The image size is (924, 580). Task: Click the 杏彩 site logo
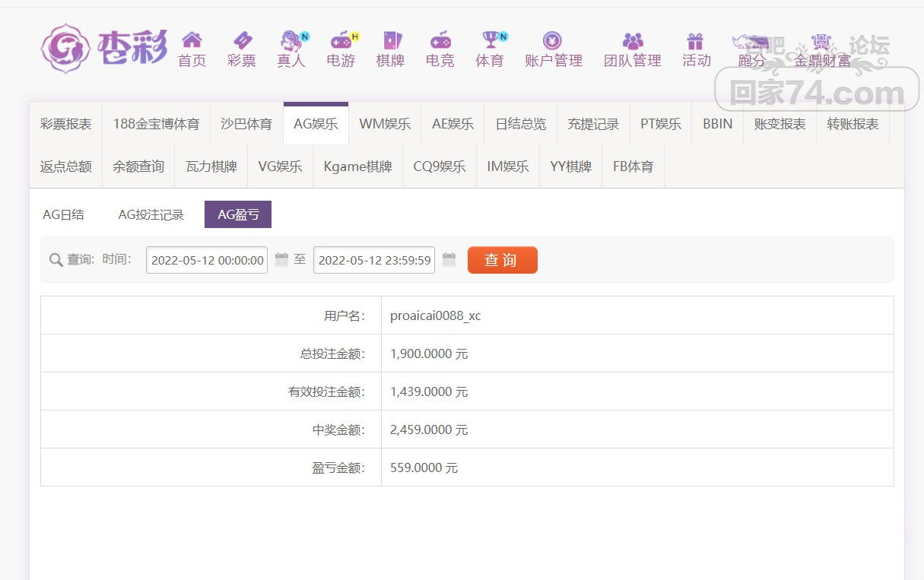(x=104, y=48)
